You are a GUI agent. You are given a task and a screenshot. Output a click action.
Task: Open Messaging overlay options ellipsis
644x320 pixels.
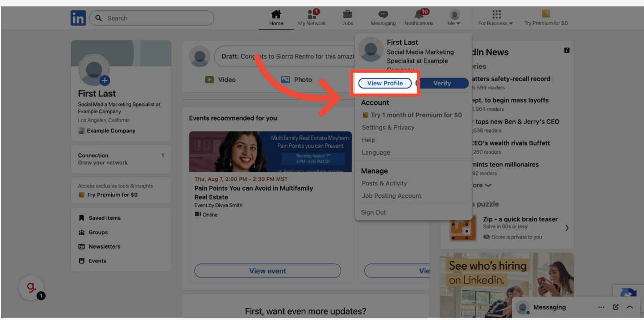coord(601,307)
